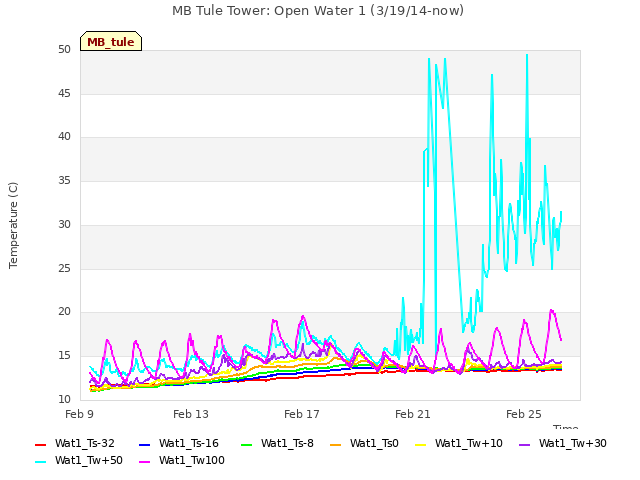Click the 25 y-axis tick label
640x480 pixels.
(x=64, y=269)
